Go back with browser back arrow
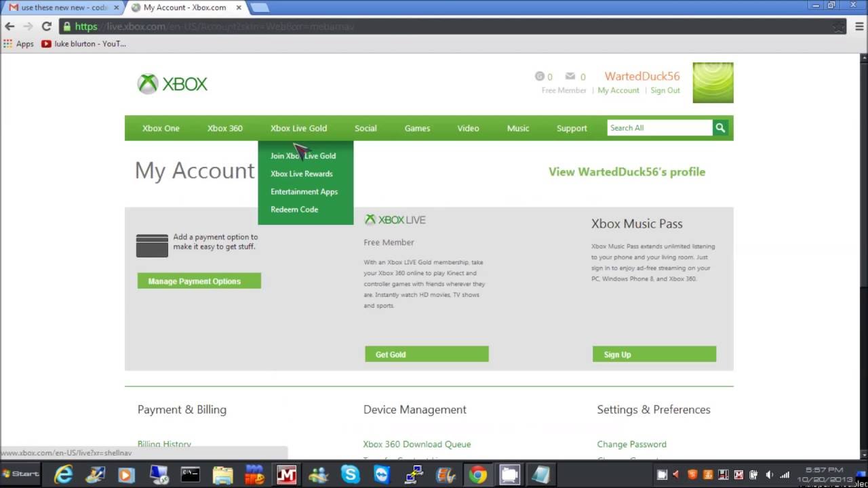 (9, 26)
